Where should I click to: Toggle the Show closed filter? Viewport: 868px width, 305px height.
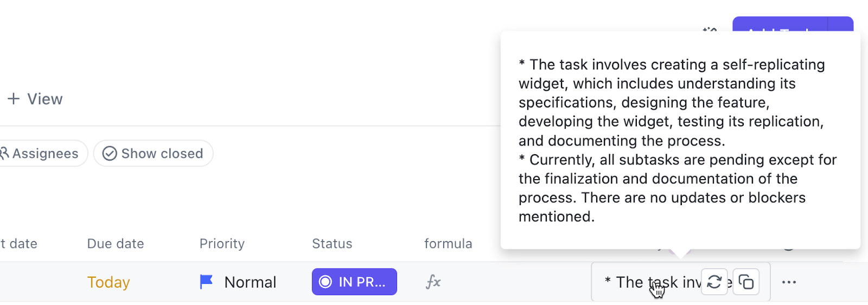(x=153, y=154)
